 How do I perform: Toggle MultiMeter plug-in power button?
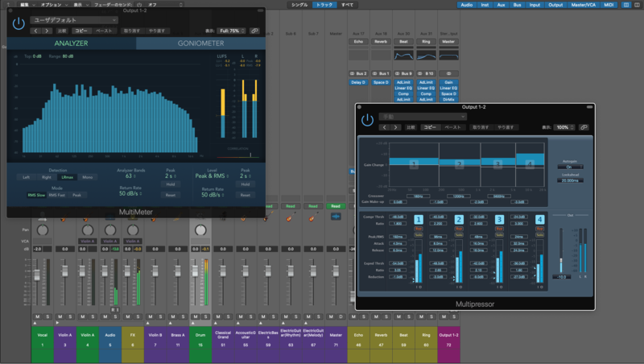(x=19, y=24)
